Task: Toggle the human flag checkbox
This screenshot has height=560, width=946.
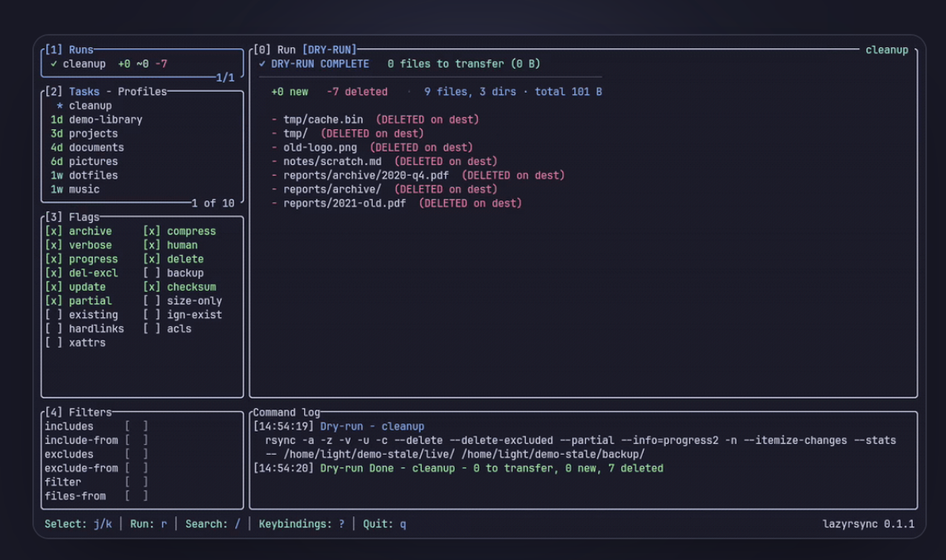Action: tap(152, 245)
